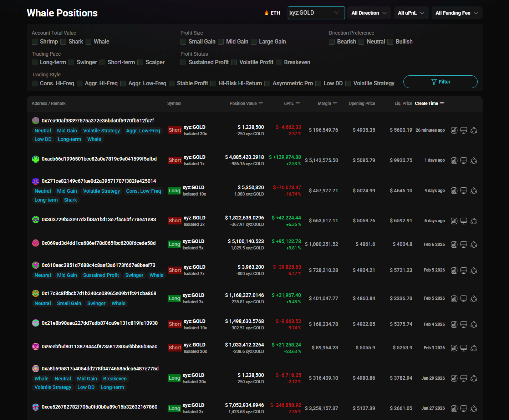Click Volatile Strategy tag on first row
509x420 pixels.
pos(101,131)
